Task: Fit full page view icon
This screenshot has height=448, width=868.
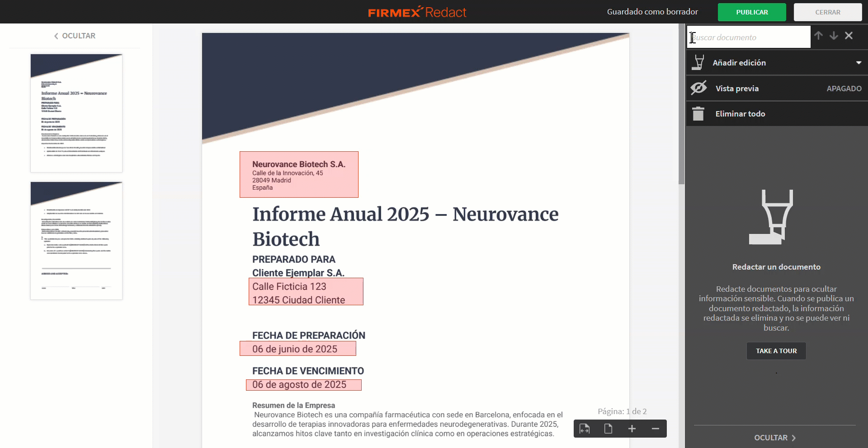Action: pyautogui.click(x=608, y=429)
